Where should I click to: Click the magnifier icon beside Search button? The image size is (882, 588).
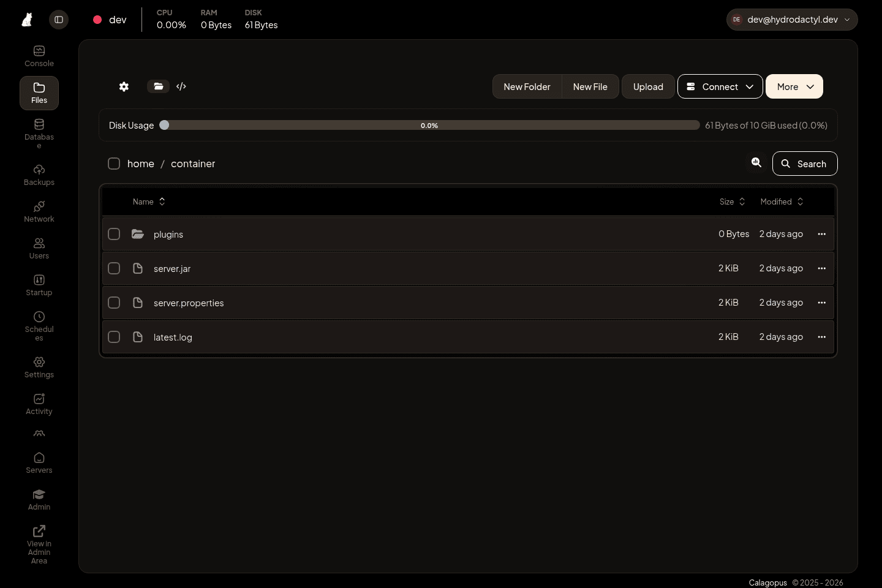[x=756, y=163]
